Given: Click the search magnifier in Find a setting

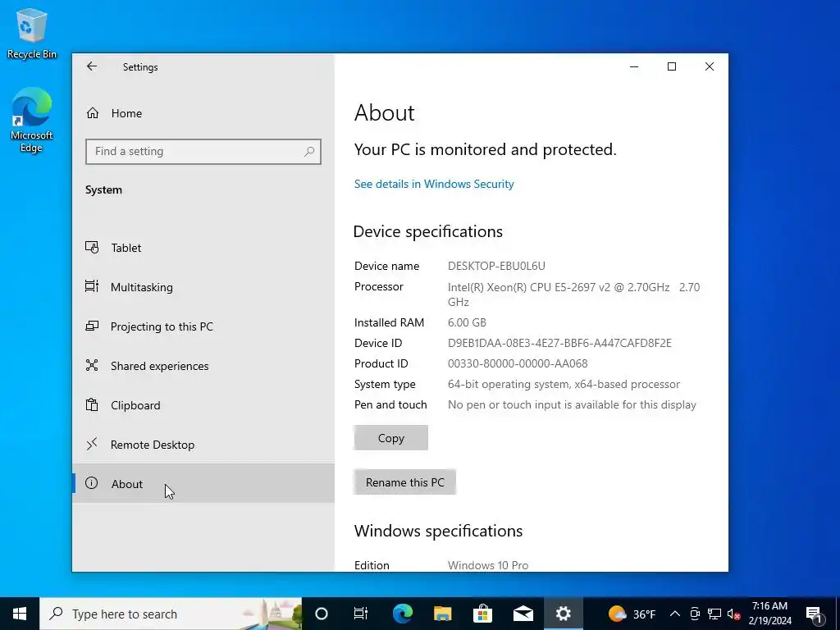Looking at the screenshot, I should tap(309, 152).
